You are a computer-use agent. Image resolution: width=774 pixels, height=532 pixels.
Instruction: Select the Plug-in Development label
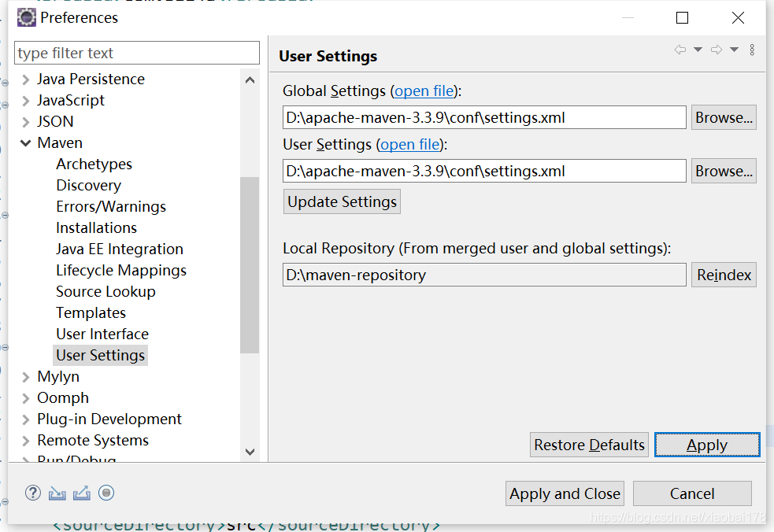tap(109, 419)
